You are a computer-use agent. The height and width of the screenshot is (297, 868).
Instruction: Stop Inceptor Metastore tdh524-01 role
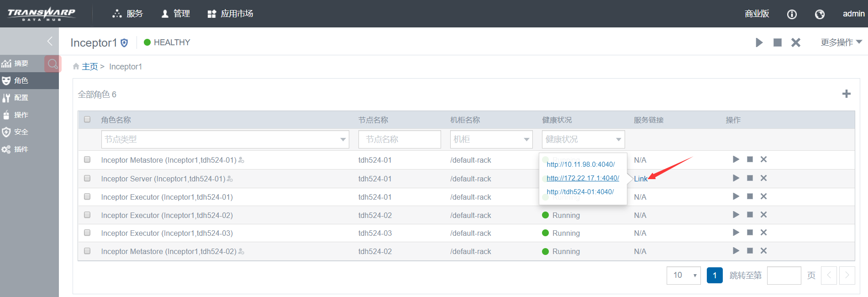coord(750,159)
